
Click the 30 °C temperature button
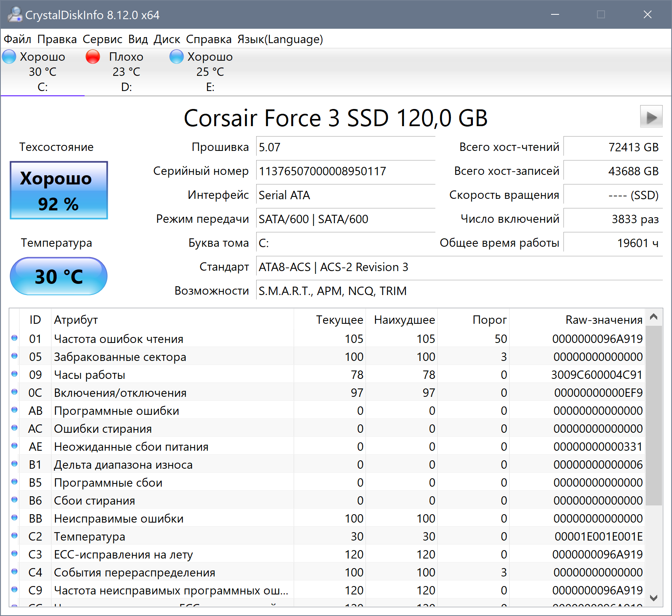pyautogui.click(x=59, y=276)
